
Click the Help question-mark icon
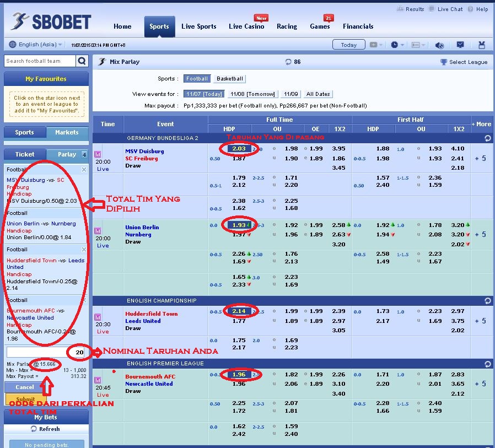[x=470, y=9]
